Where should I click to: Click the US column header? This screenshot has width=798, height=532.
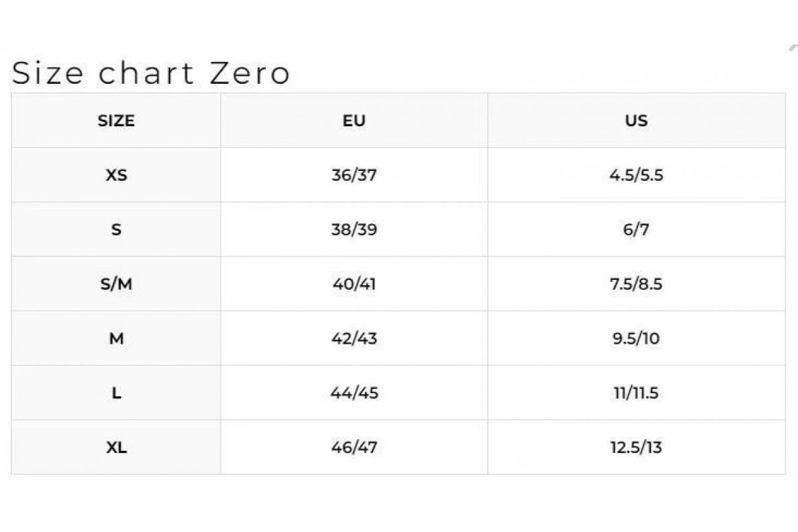coord(636,121)
